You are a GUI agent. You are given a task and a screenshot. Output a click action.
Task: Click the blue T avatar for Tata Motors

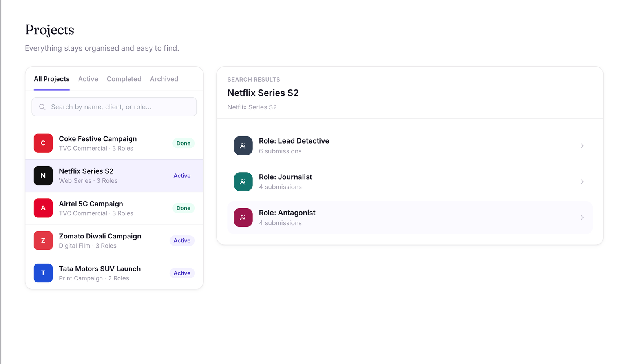[x=43, y=273]
